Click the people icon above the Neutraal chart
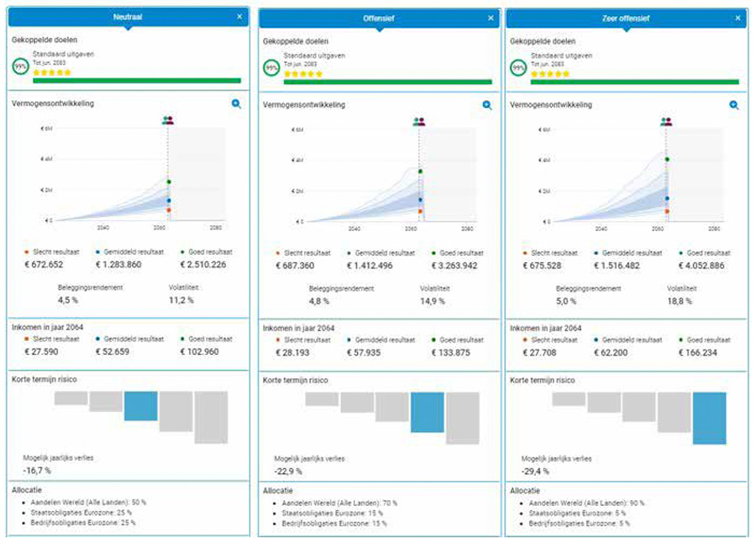 coord(168,121)
